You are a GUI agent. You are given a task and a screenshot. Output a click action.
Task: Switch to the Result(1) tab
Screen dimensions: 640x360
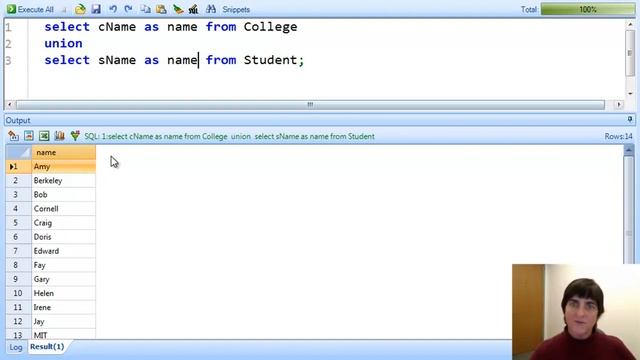tap(47, 347)
